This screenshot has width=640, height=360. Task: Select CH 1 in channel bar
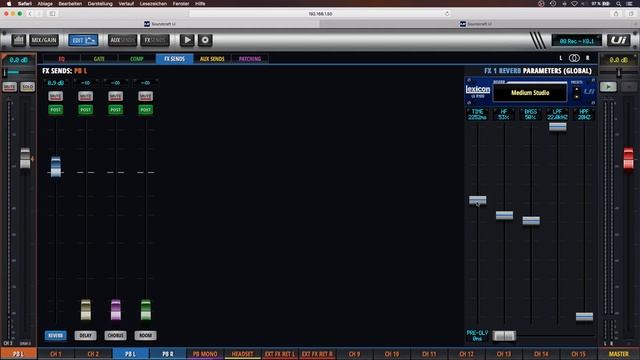(x=56, y=354)
